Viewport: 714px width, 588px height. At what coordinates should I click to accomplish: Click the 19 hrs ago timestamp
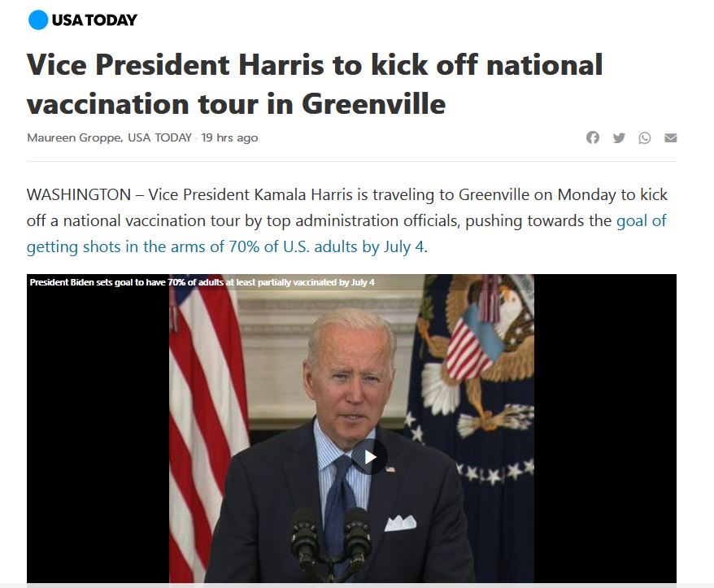tap(229, 137)
